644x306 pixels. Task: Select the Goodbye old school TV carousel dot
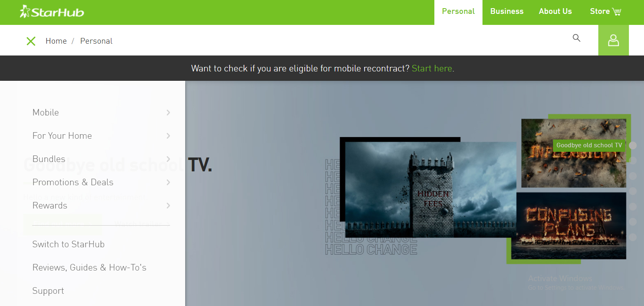(633, 145)
